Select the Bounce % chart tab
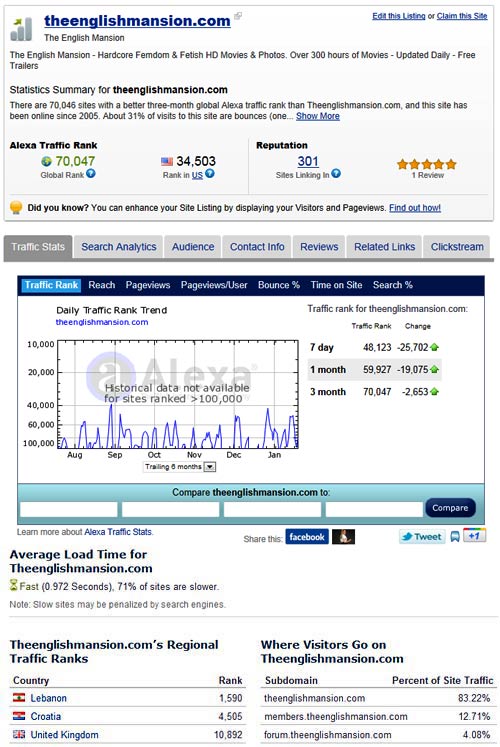Image resolution: width=500 pixels, height=747 pixels. (x=279, y=285)
